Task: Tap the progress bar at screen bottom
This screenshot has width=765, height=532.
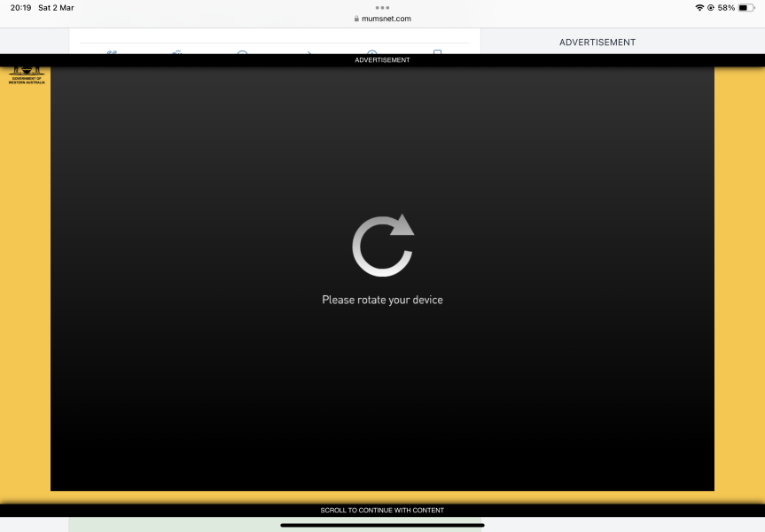Action: pos(382,525)
